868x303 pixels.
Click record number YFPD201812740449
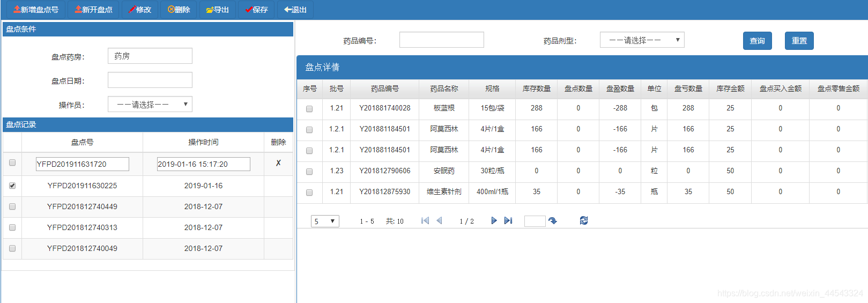coord(82,206)
